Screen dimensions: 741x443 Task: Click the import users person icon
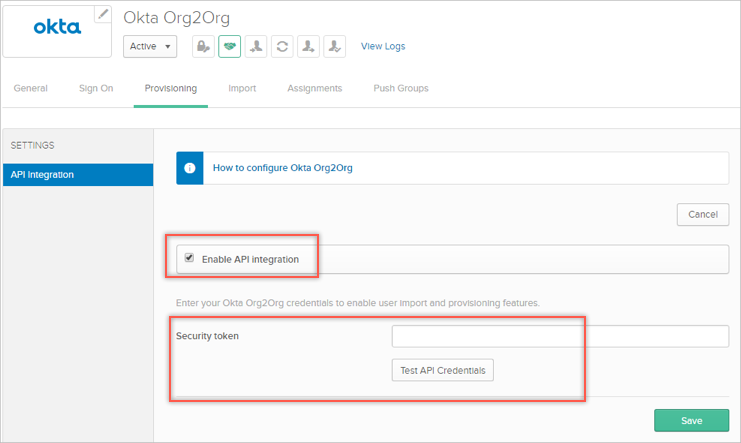click(x=256, y=46)
